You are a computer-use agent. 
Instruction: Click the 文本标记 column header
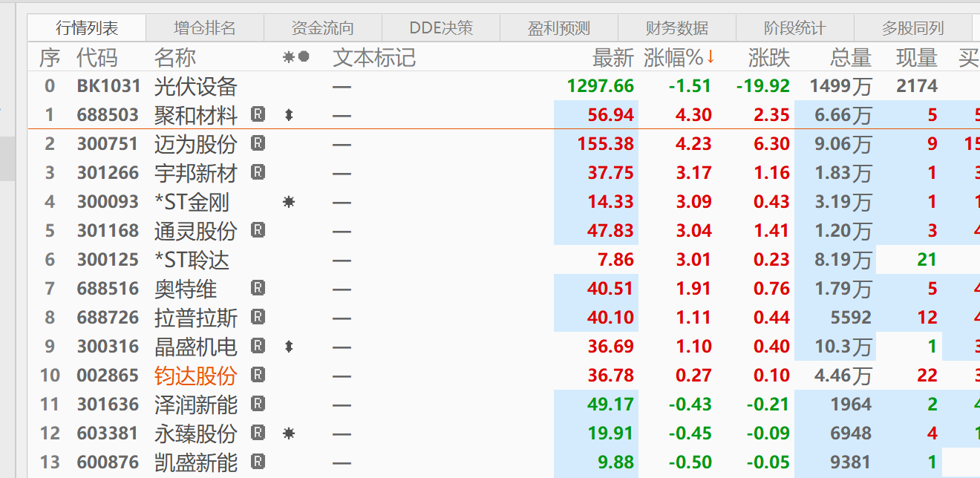click(374, 57)
